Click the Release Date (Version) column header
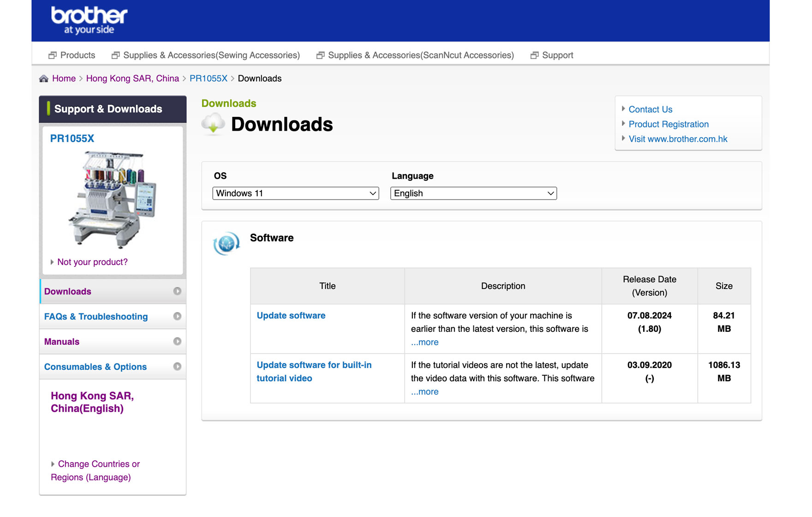 tap(649, 286)
